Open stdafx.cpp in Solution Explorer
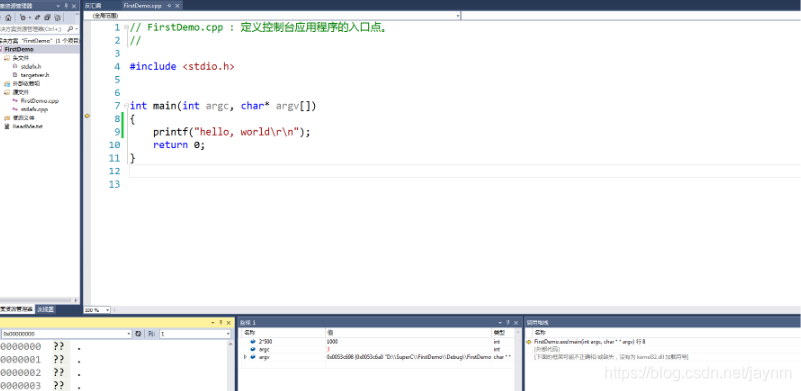The width and height of the screenshot is (801, 391). coord(34,109)
